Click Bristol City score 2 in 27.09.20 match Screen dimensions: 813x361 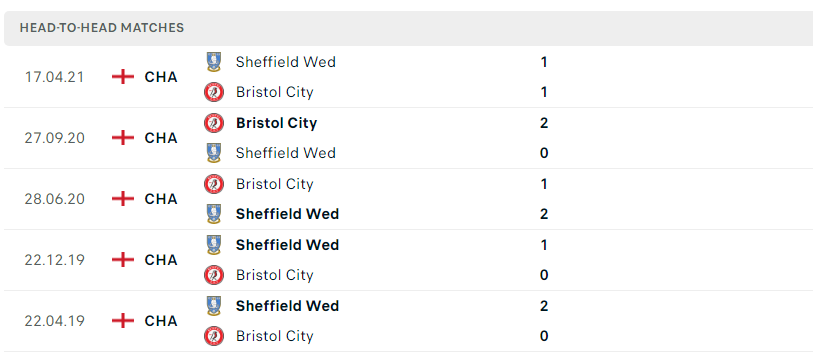(x=544, y=123)
